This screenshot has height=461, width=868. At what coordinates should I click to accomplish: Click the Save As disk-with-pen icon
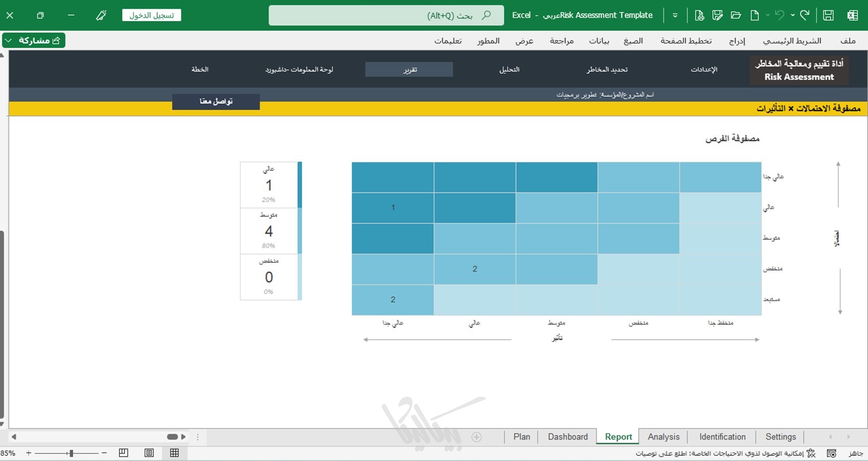click(x=717, y=15)
